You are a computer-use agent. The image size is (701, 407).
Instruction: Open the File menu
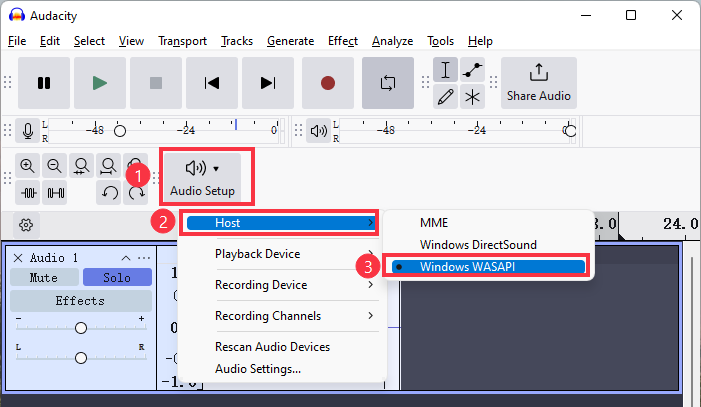[17, 41]
